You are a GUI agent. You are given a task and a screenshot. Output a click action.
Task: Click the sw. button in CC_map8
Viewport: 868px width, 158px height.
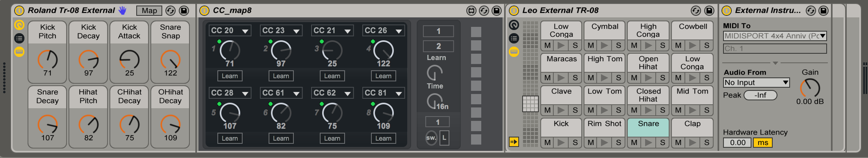431,138
